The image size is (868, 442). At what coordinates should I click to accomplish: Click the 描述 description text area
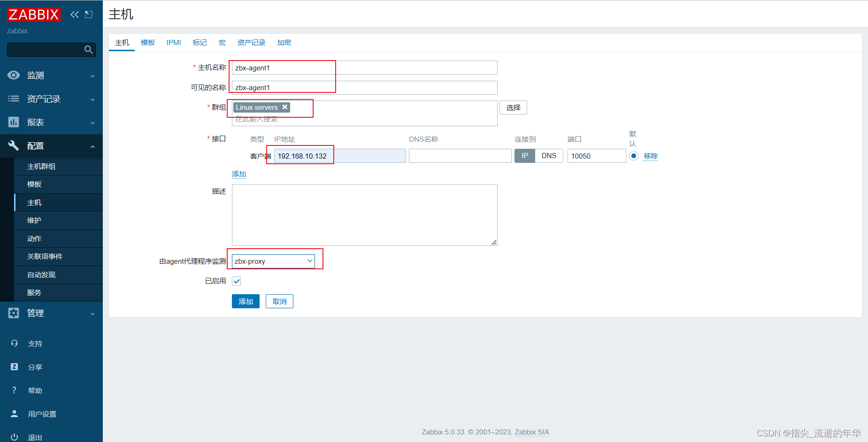tap(365, 215)
